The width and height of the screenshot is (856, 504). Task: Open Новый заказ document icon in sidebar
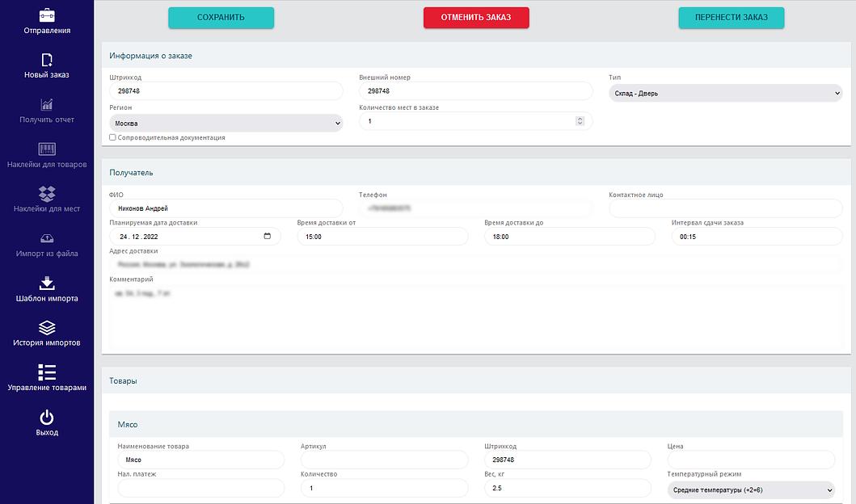(47, 60)
